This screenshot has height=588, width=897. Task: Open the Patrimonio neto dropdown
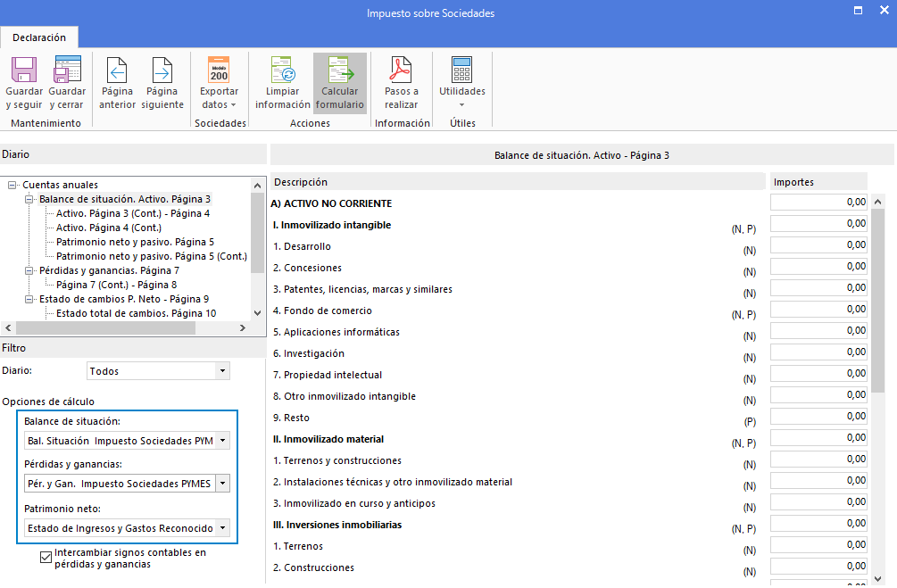222,528
